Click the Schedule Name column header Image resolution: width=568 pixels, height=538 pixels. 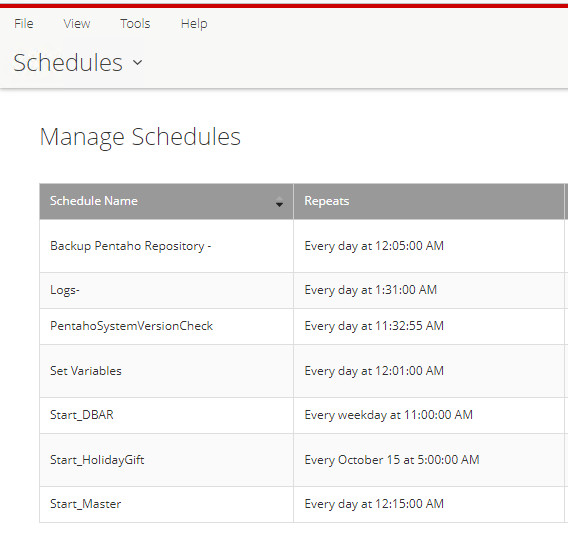pyautogui.click(x=94, y=201)
